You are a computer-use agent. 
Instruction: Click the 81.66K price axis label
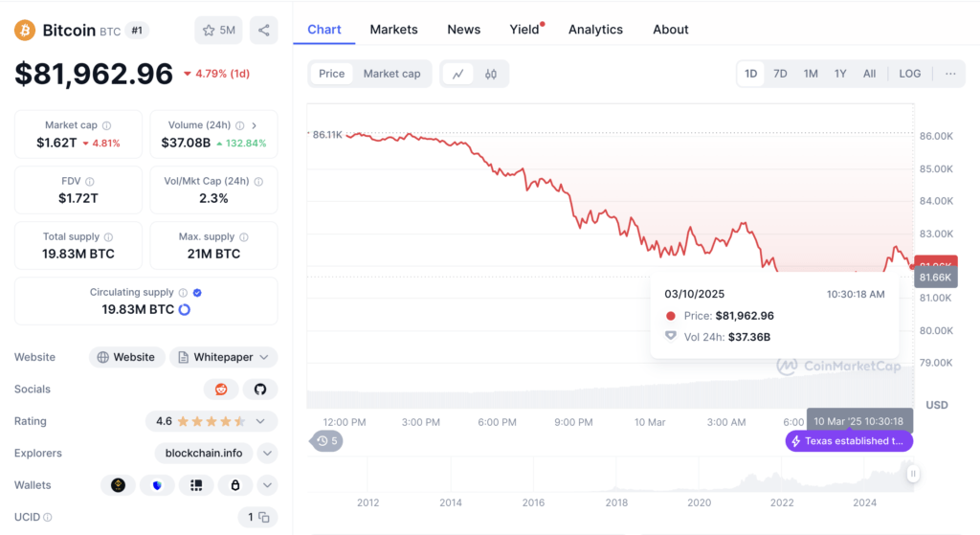click(x=936, y=278)
